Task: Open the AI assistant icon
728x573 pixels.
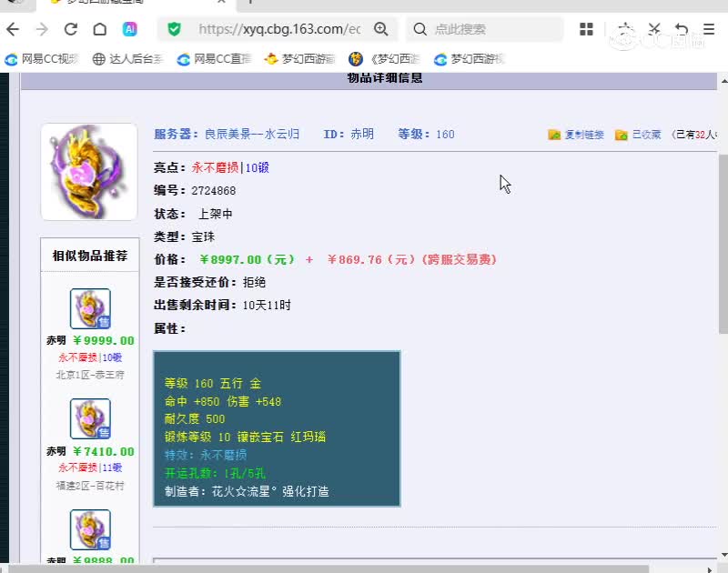Action: 129,29
